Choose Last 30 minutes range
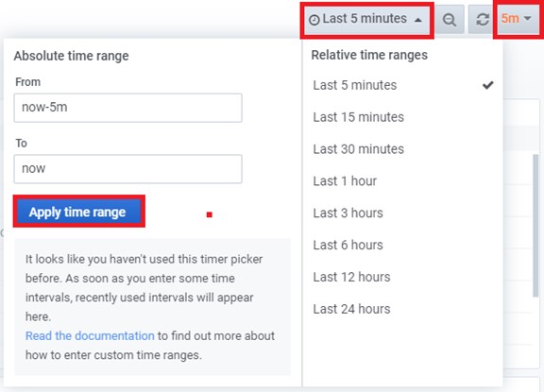The height and width of the screenshot is (392, 544). 358,149
